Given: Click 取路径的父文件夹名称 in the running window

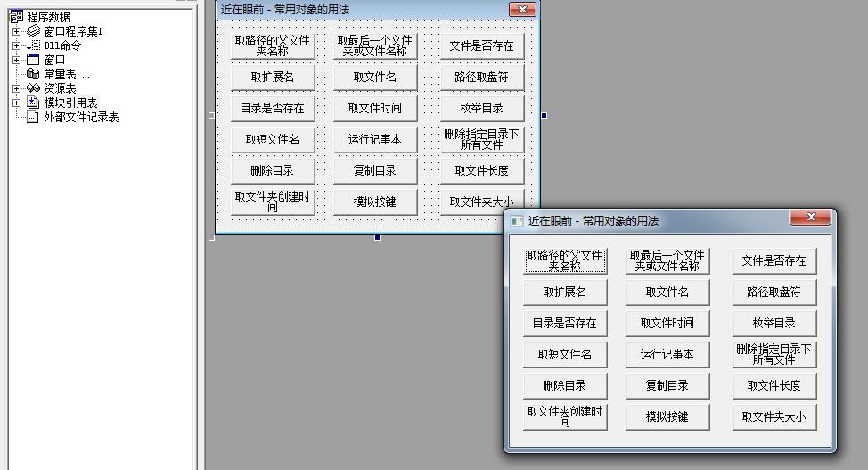Looking at the screenshot, I should tap(565, 260).
